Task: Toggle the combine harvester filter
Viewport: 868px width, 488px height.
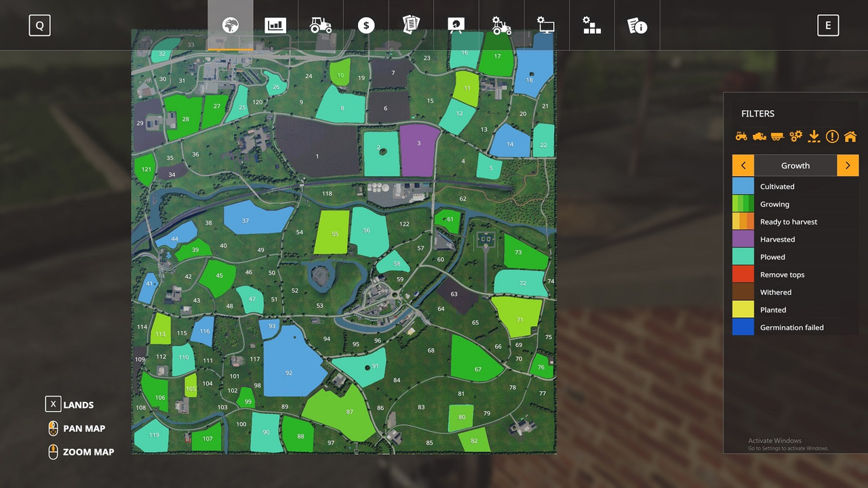Action: [x=759, y=136]
